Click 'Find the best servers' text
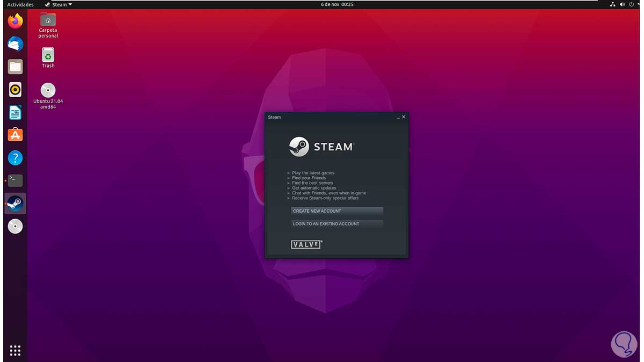Viewport: 644px width, 362px height. tap(312, 183)
